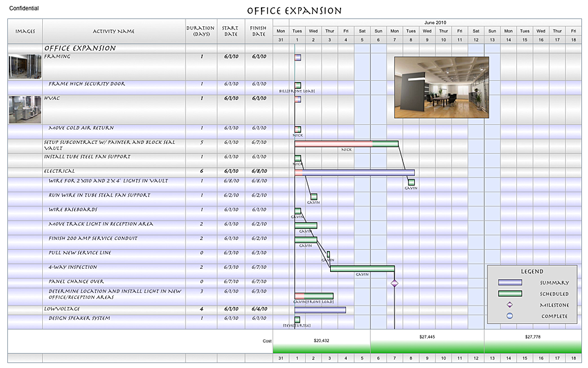Image resolution: width=588 pixels, height=368 pixels.
Task: Select the Lowvoltage summary bar
Action: coord(320,310)
